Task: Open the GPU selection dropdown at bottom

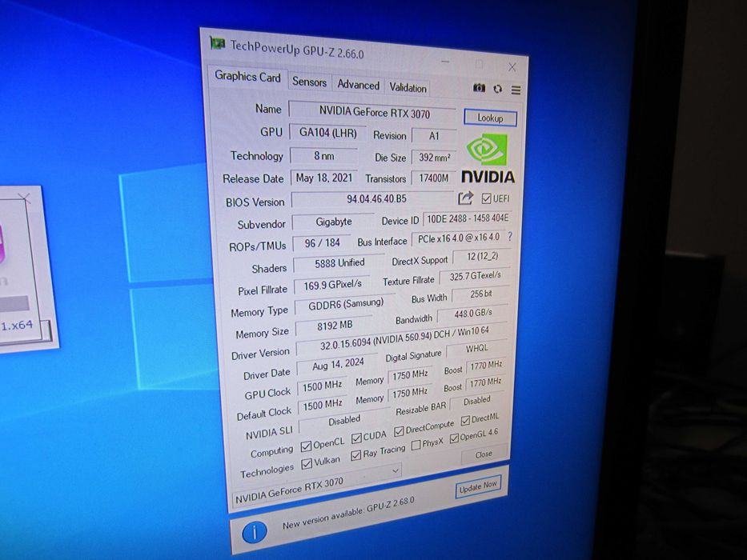Action: [317, 486]
